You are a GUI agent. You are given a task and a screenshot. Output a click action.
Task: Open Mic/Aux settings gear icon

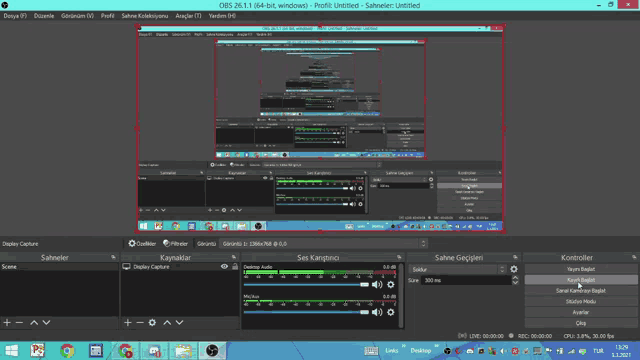coord(391,312)
